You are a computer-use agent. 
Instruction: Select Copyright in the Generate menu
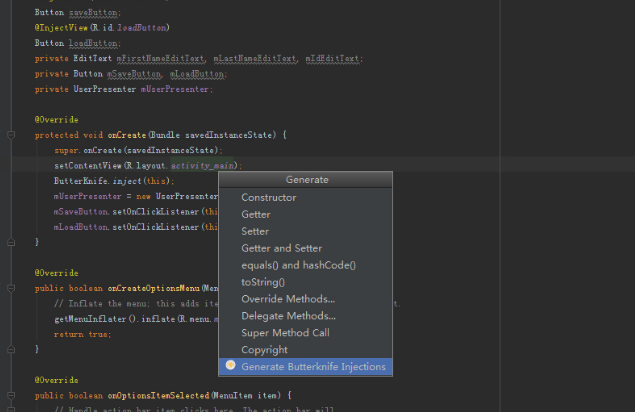(x=305, y=350)
